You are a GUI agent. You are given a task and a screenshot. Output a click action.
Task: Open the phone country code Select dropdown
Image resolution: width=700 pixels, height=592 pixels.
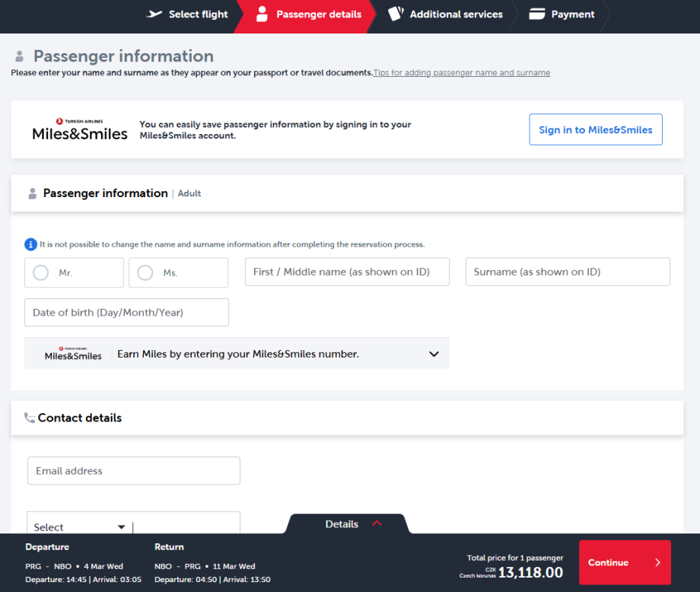79,527
